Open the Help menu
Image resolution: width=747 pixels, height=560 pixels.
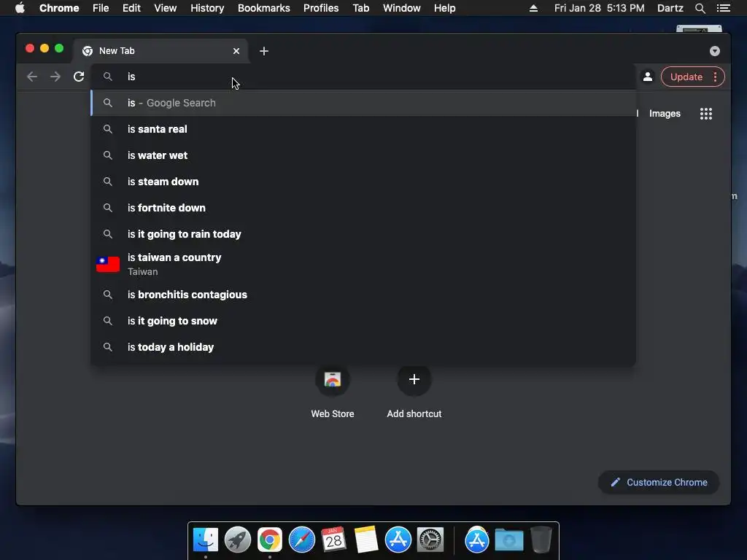[444, 8]
